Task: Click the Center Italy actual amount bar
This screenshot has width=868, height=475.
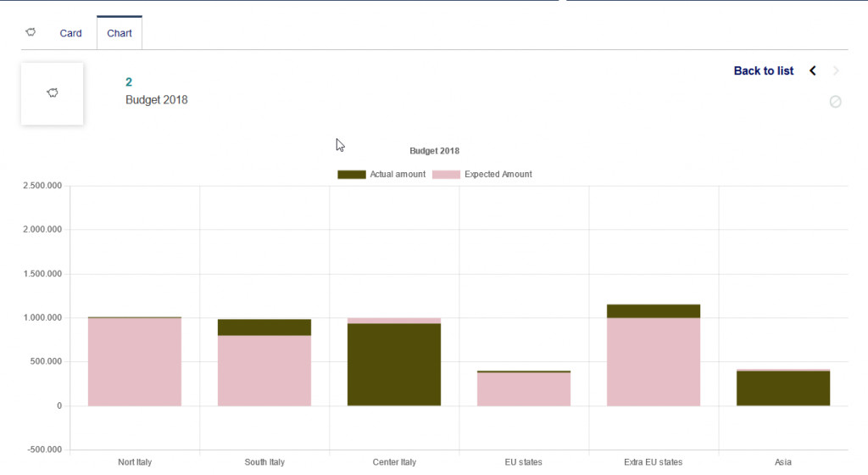Action: [x=394, y=365]
